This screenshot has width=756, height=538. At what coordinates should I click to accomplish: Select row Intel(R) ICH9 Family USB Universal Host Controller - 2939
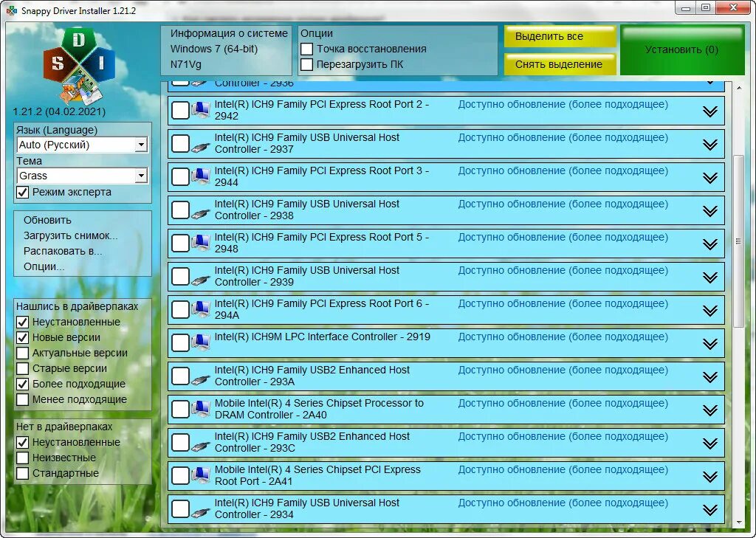point(446,277)
